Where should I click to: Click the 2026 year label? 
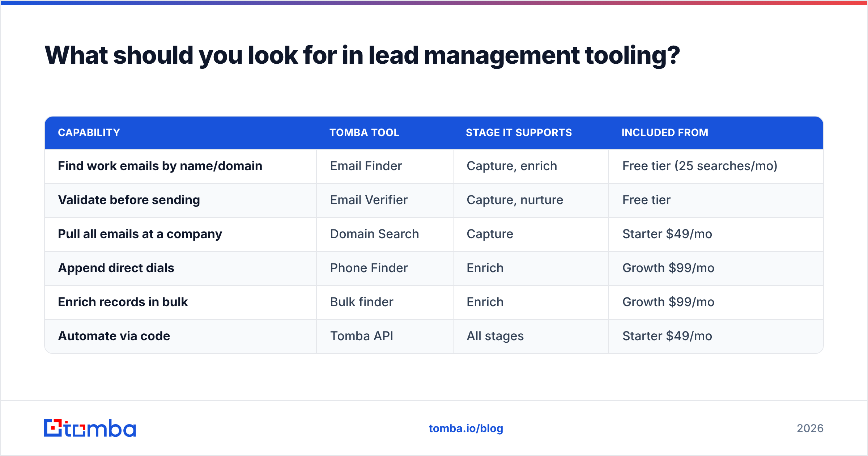[810, 428]
